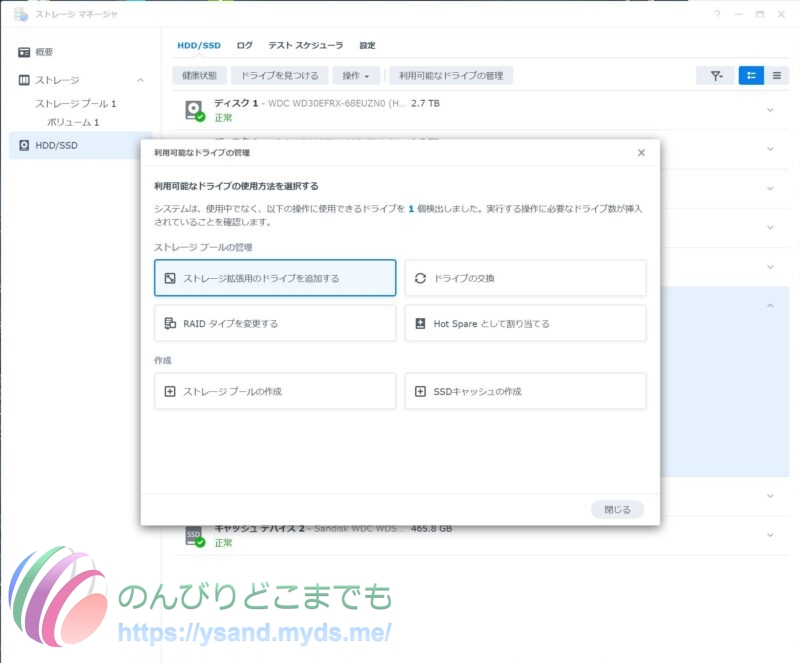This screenshot has height=663, width=800.
Task: Click the Storage Manager help question mark
Action: pyautogui.click(x=717, y=14)
